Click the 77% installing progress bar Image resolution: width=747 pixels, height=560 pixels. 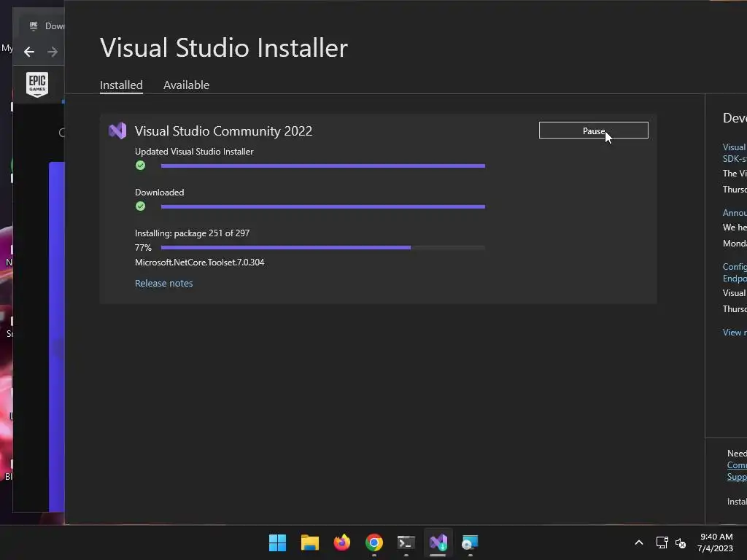(323, 248)
